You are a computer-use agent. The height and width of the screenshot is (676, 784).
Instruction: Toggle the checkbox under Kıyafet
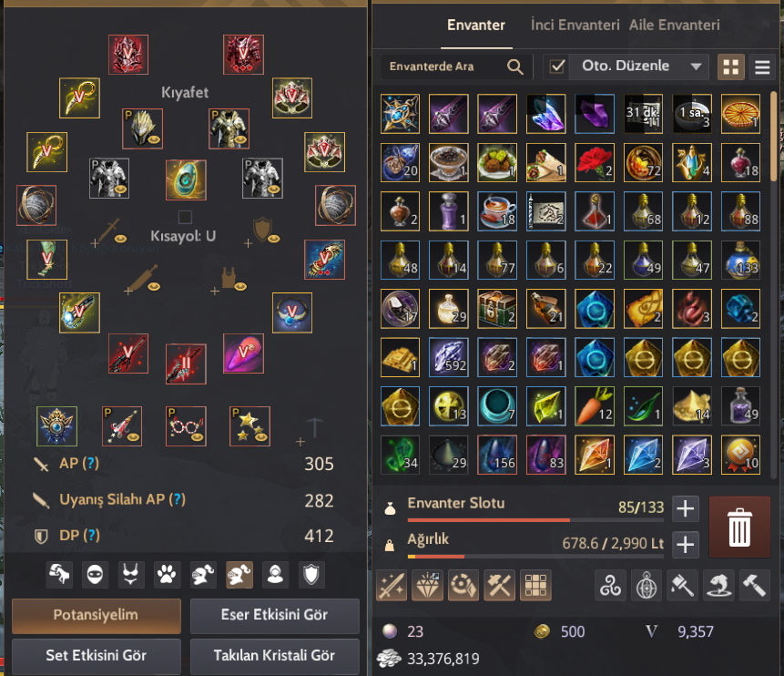click(x=185, y=217)
